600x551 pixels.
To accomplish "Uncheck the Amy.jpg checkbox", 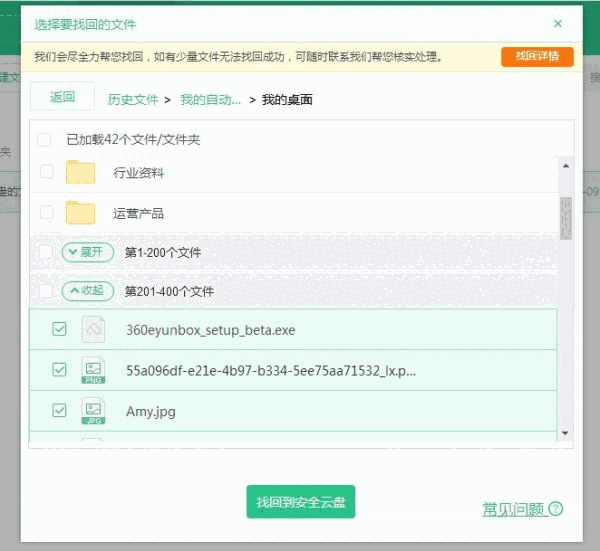I will click(59, 411).
